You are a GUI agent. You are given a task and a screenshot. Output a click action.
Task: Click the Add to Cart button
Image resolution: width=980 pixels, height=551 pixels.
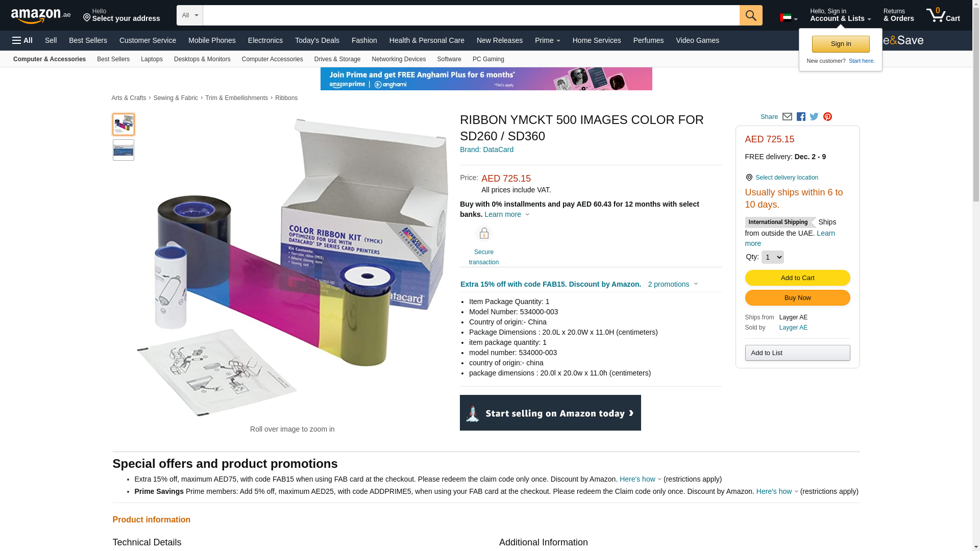pyautogui.click(x=797, y=278)
